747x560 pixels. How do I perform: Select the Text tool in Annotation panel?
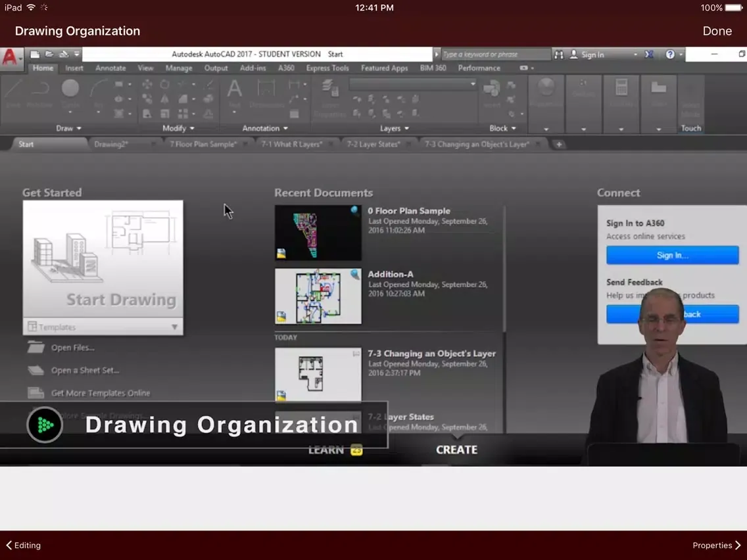(234, 94)
